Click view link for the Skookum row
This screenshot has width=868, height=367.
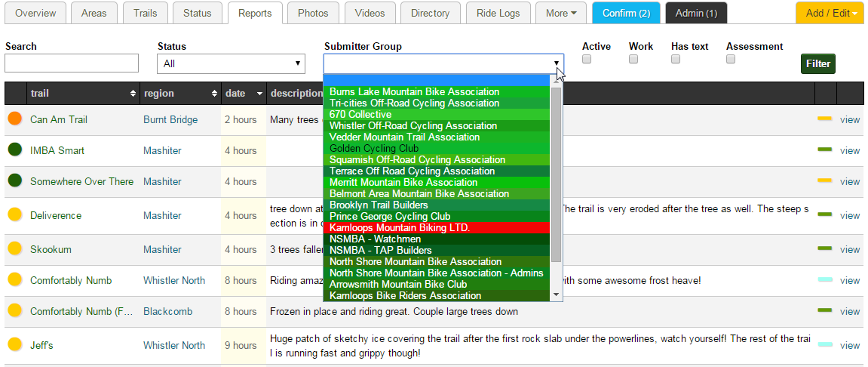(850, 249)
